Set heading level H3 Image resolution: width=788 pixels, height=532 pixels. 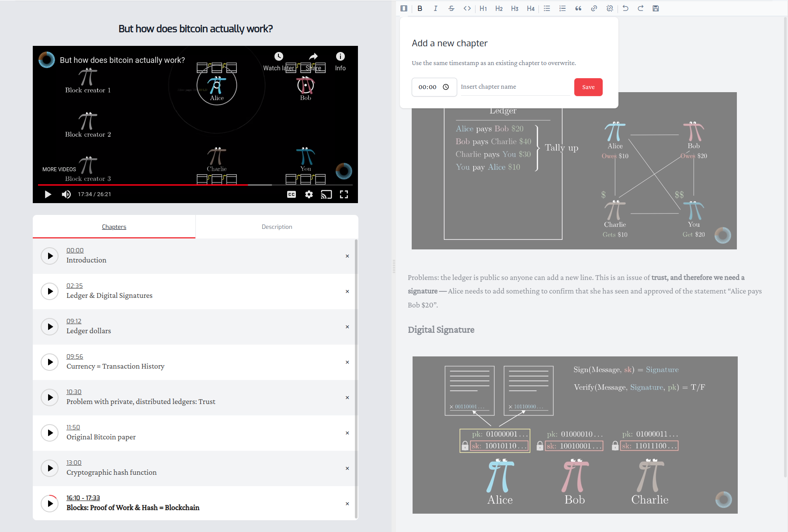(x=515, y=8)
